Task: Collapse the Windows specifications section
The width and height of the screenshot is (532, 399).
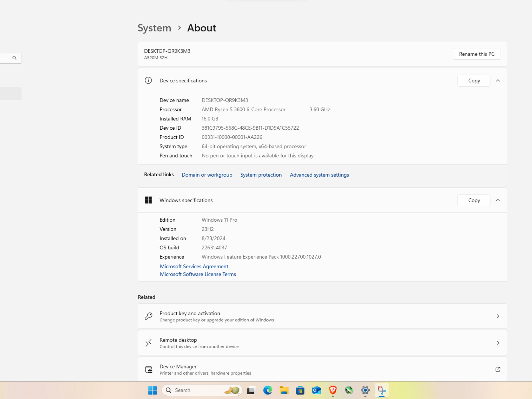Action: pos(498,200)
